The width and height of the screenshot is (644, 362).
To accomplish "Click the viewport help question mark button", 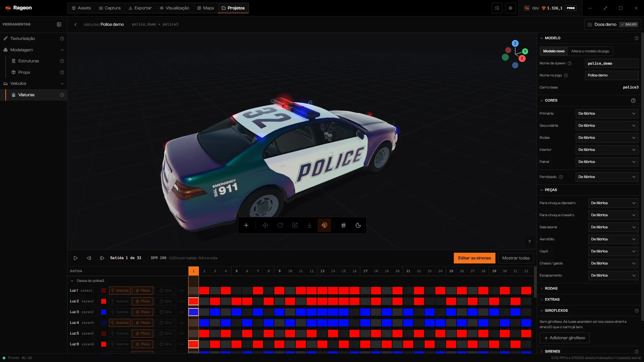I will tap(530, 242).
